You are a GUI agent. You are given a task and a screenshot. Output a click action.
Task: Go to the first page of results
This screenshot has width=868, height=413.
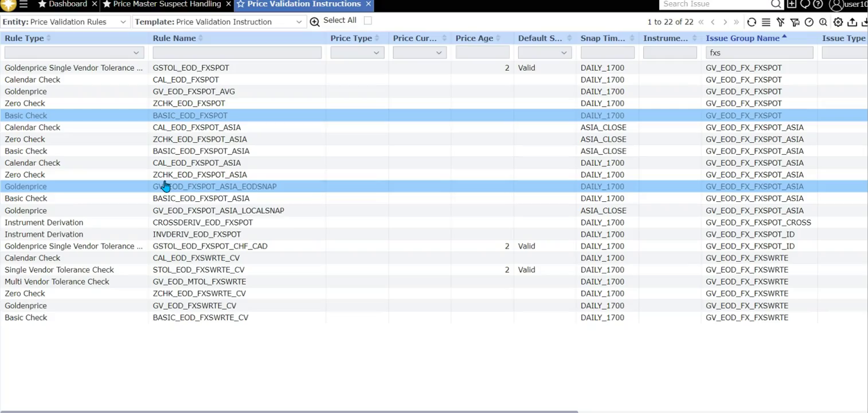(701, 22)
